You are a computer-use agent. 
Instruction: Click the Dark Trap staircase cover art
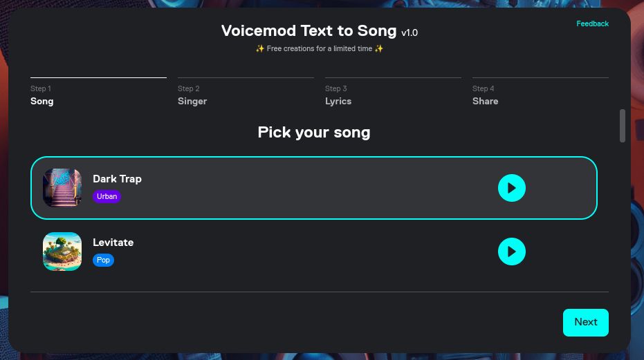[62, 187]
